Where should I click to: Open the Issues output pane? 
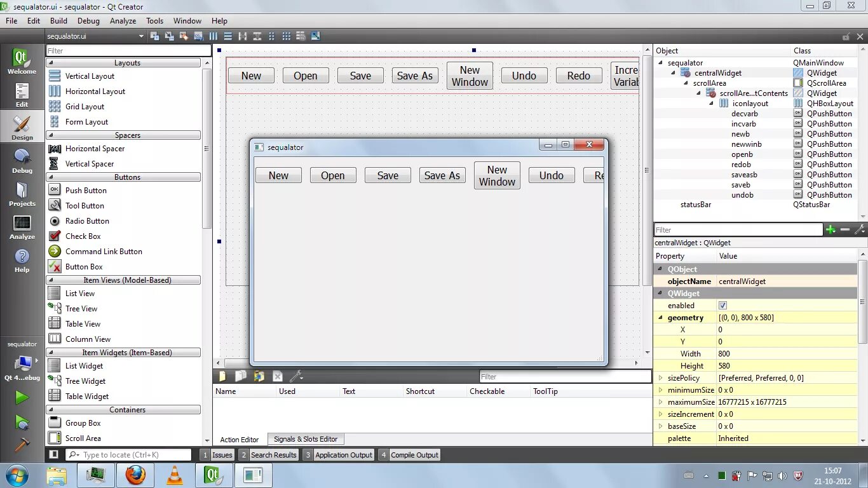click(x=217, y=455)
